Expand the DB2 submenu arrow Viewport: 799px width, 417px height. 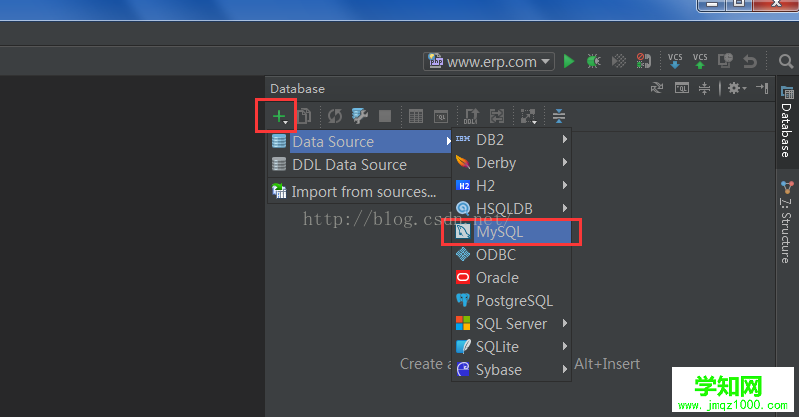pos(565,139)
